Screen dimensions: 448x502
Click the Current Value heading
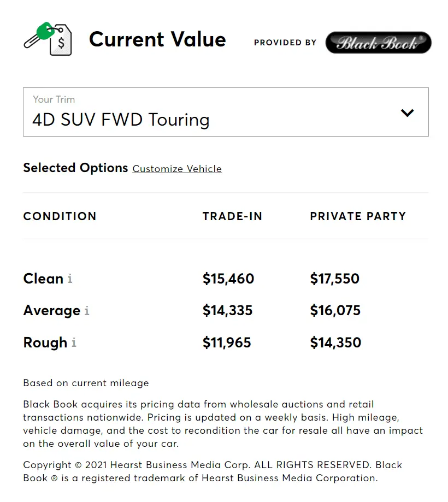[157, 40]
